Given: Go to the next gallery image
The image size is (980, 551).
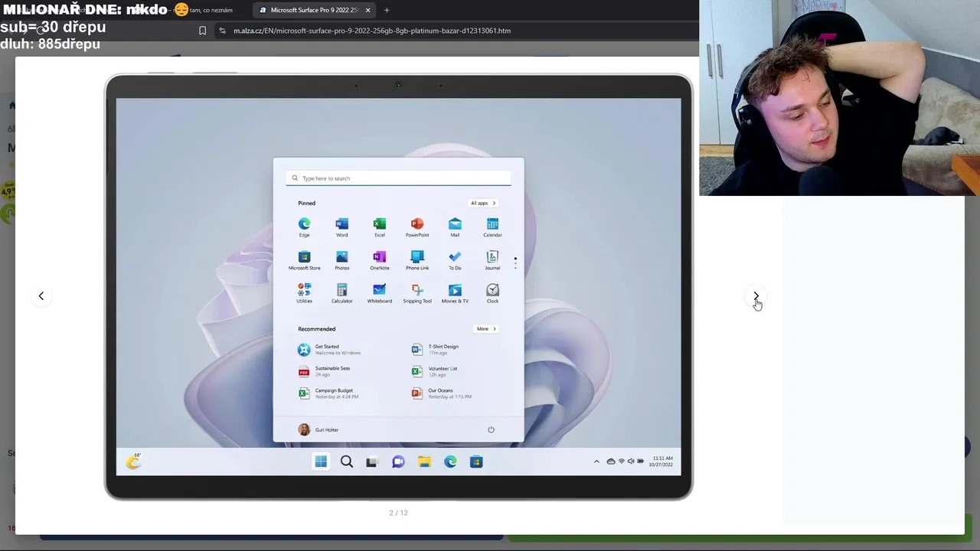Looking at the screenshot, I should pos(756,296).
